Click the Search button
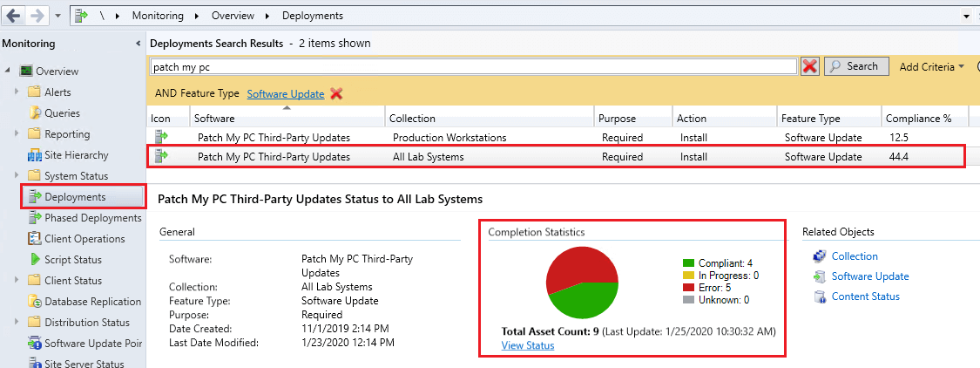The image size is (980, 368). click(856, 66)
